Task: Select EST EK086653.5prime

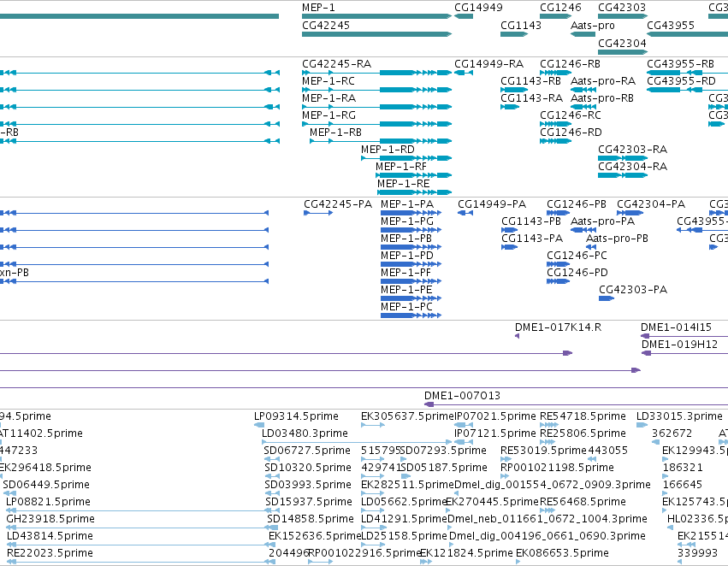Action: pos(518,562)
